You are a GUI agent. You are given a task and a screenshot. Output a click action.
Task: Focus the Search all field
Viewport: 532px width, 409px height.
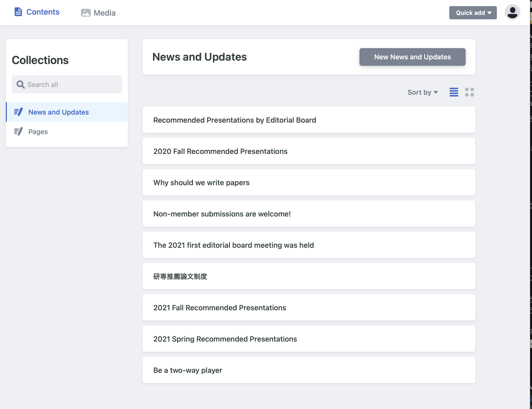(x=67, y=84)
